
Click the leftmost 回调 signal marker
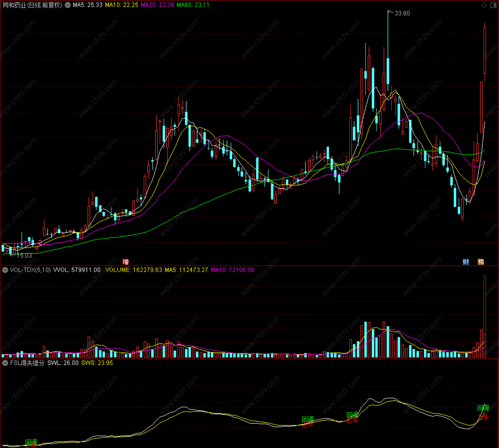click(31, 442)
